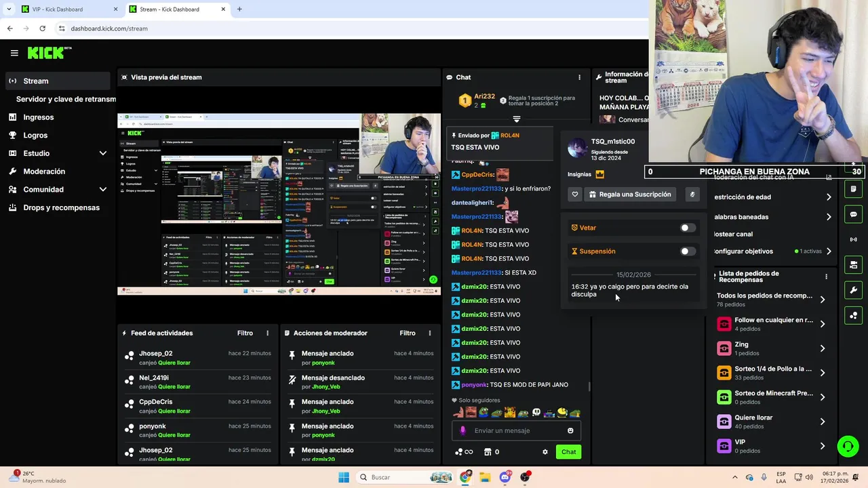
Task: Click the taskbar weather widget
Action: pyautogui.click(x=37, y=477)
